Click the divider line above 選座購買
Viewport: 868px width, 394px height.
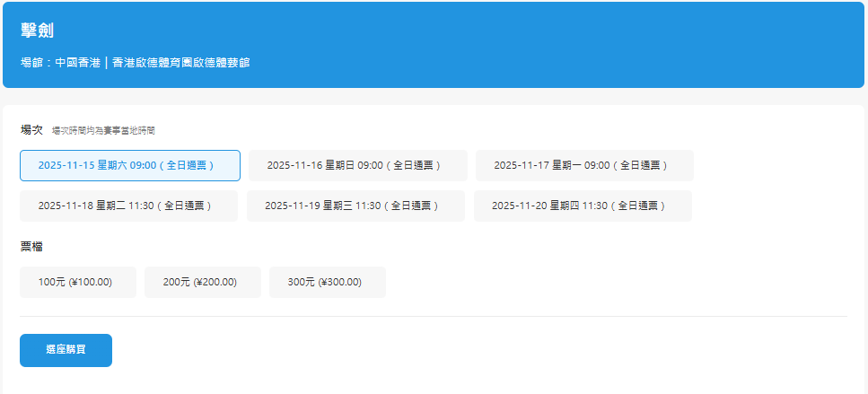(x=434, y=316)
